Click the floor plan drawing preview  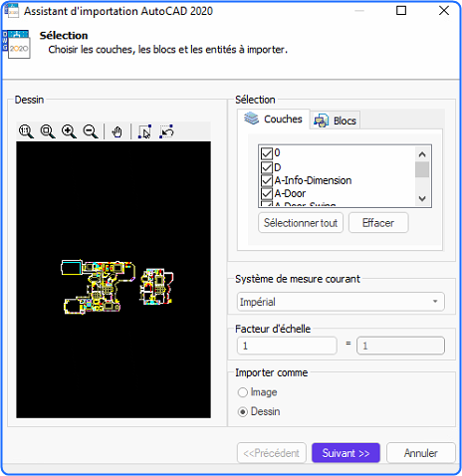pos(114,280)
